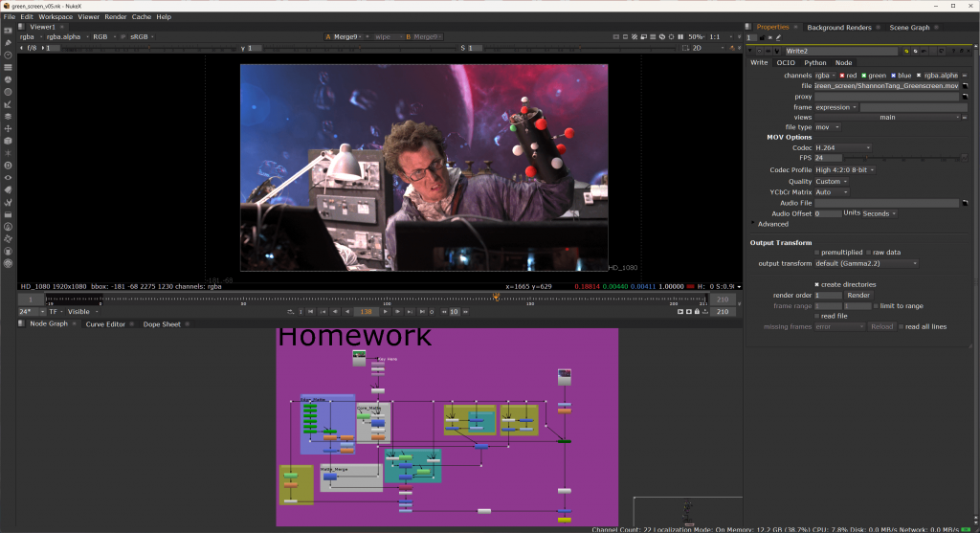Click the viewer pause icon
The height and width of the screenshot is (533, 980).
680,37
